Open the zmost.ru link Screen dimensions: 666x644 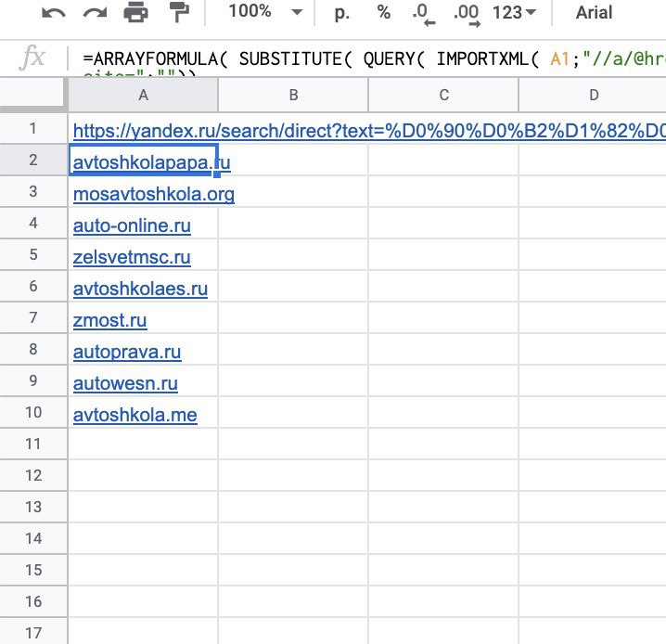pyautogui.click(x=110, y=320)
